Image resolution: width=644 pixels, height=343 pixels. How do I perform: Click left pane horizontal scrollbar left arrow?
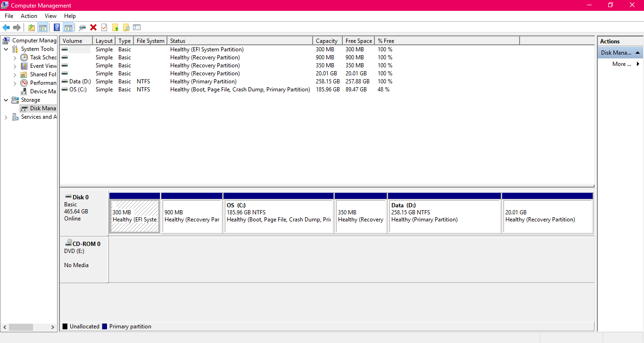coord(5,327)
